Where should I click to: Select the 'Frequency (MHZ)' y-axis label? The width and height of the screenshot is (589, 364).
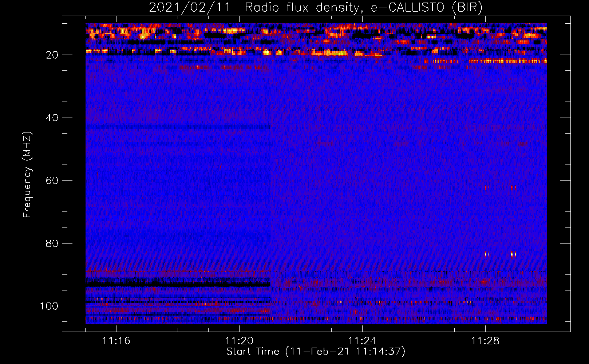coord(28,175)
